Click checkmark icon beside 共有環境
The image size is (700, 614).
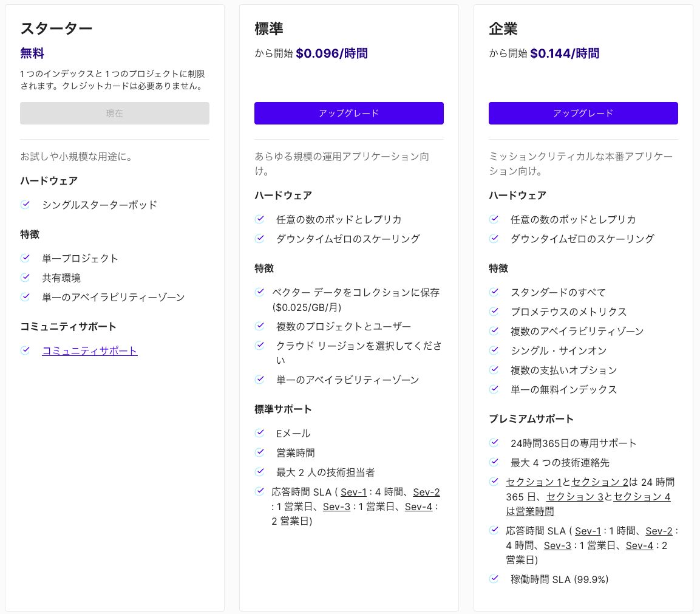(x=25, y=278)
